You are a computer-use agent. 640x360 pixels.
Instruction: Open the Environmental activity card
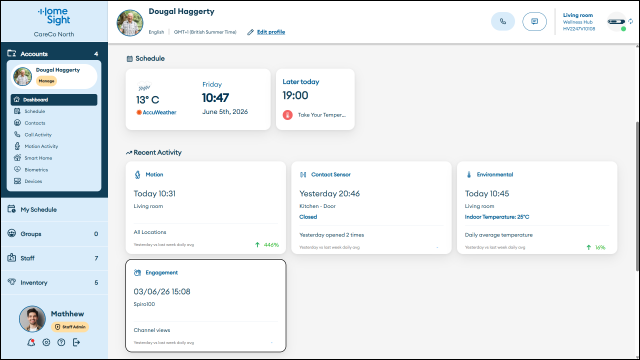click(x=537, y=207)
